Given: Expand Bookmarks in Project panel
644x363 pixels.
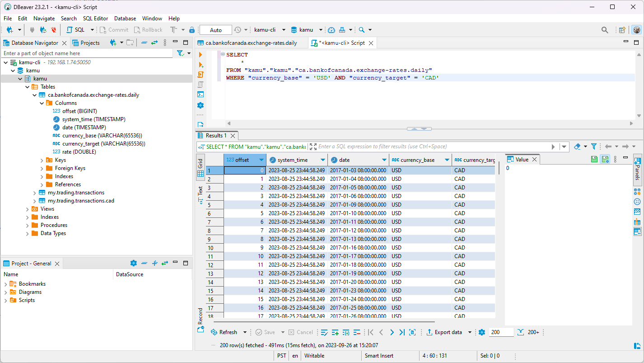Looking at the screenshot, I should click(5, 284).
